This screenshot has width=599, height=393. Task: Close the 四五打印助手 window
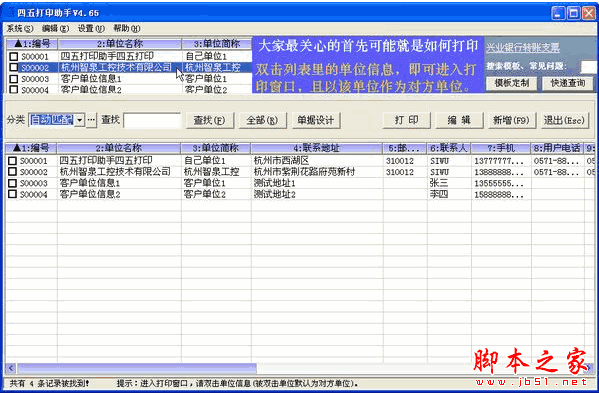[589, 13]
